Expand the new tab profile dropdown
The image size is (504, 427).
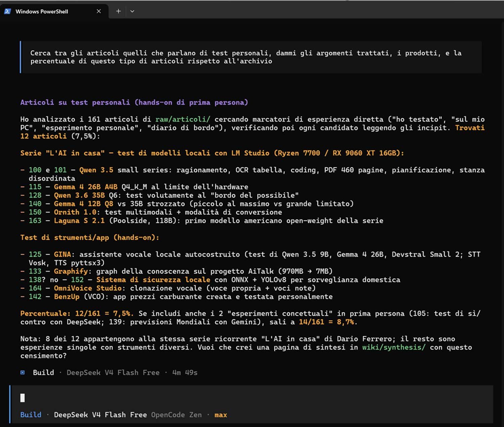pyautogui.click(x=132, y=11)
